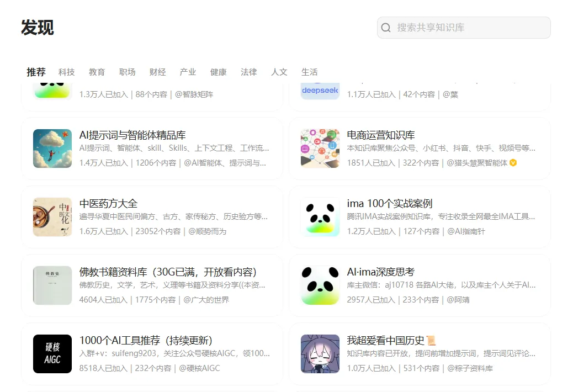
Task: Click the 8518人已加入 member count
Action: (x=103, y=368)
